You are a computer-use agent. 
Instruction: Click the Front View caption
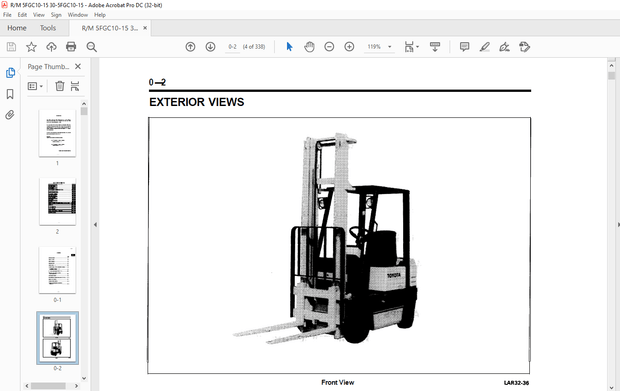[338, 382]
